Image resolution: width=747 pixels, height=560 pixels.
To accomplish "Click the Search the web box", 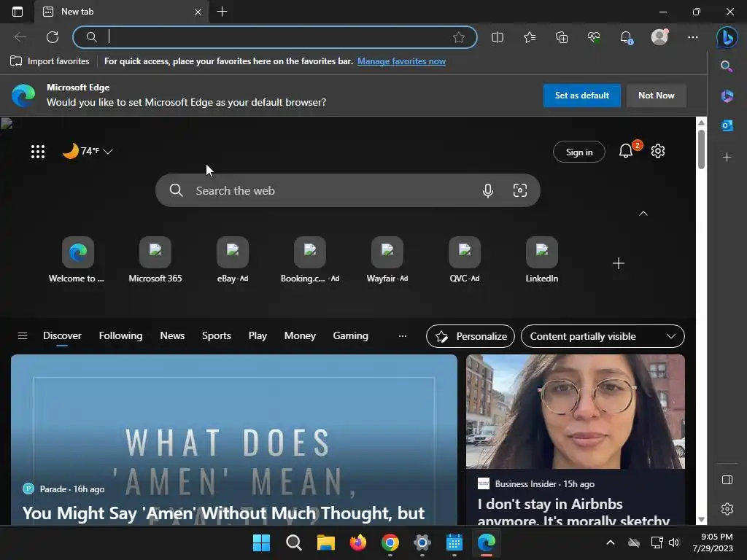I will [348, 190].
